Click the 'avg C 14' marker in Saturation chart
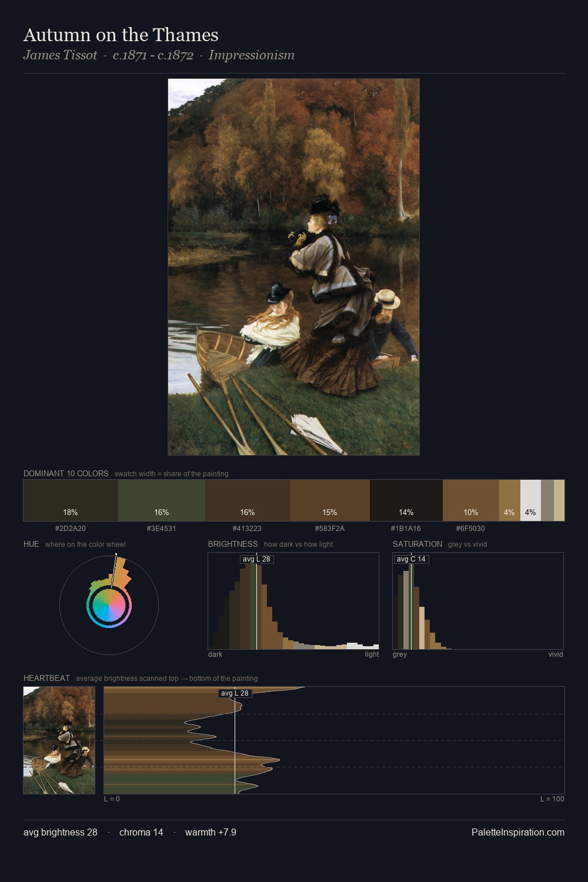 (411, 559)
